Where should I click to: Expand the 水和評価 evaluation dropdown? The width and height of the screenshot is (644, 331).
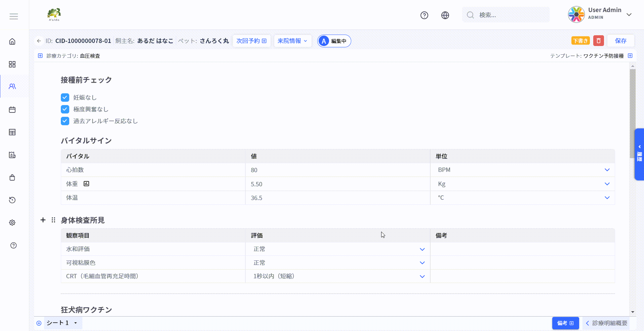[422, 249]
